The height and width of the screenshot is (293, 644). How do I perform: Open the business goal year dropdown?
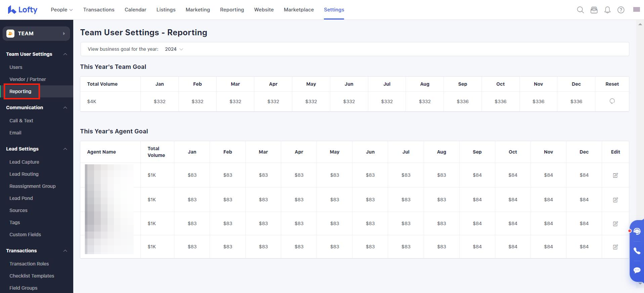(174, 49)
